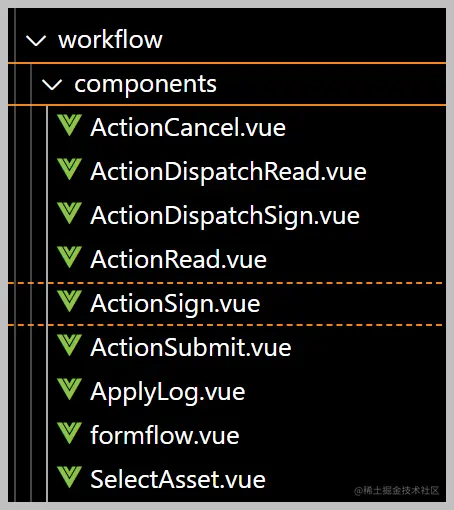
Task: Open the ActionSign.vue file
Action: click(175, 304)
